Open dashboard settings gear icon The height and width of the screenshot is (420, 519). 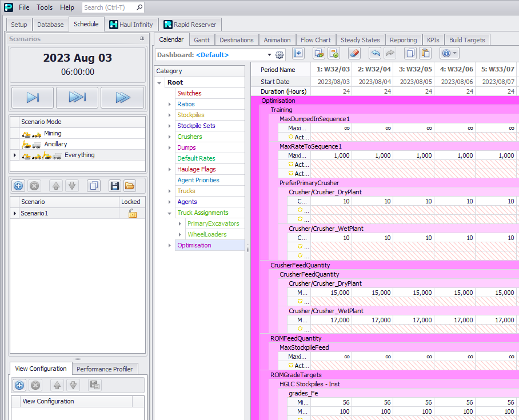pyautogui.click(x=280, y=55)
